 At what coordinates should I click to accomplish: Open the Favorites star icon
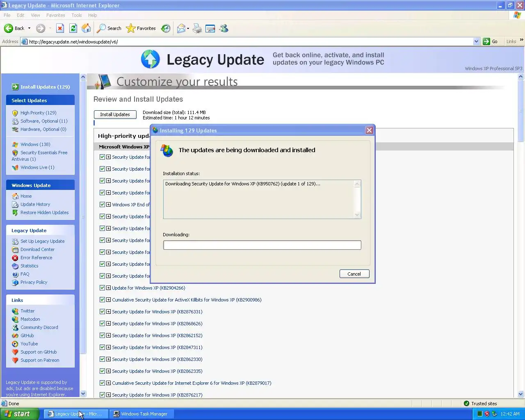pyautogui.click(x=131, y=28)
